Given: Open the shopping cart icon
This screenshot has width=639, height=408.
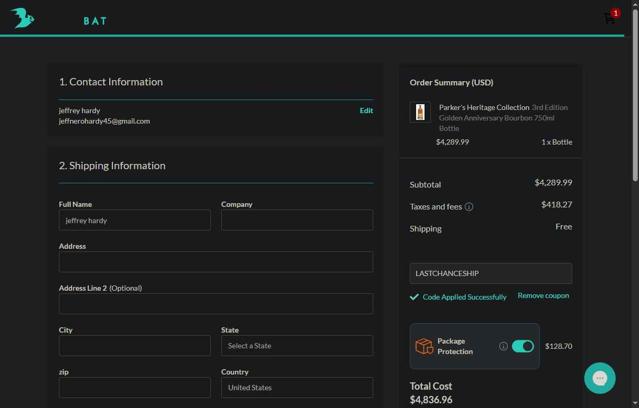Looking at the screenshot, I should (x=611, y=17).
